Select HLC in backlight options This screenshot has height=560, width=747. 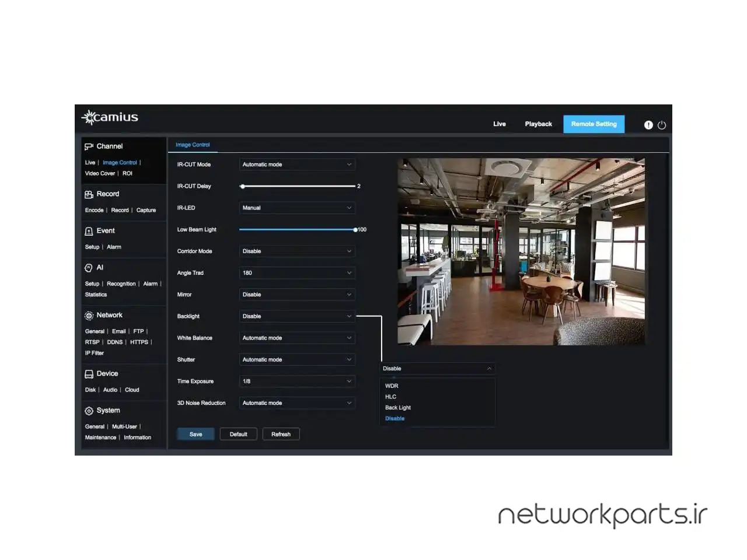[390, 397]
